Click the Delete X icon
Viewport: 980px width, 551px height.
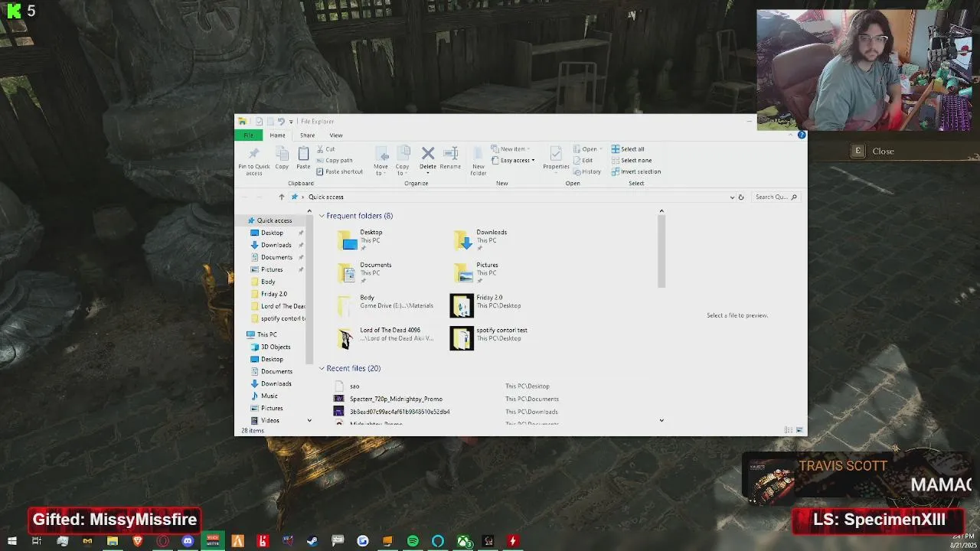[x=428, y=154]
